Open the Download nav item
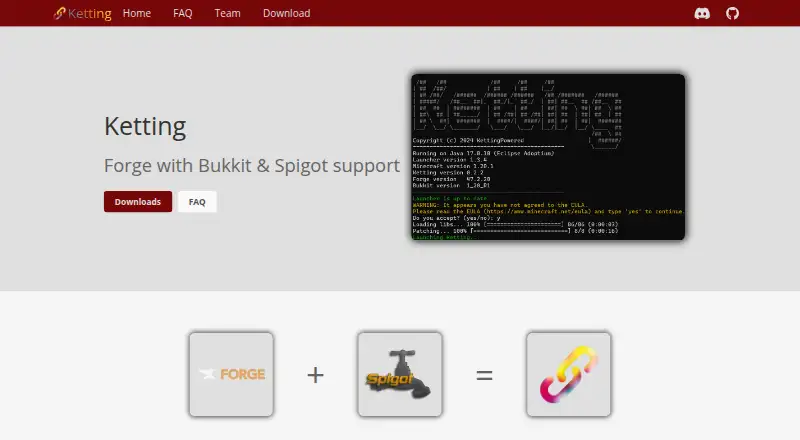The image size is (800, 440). 286,13
